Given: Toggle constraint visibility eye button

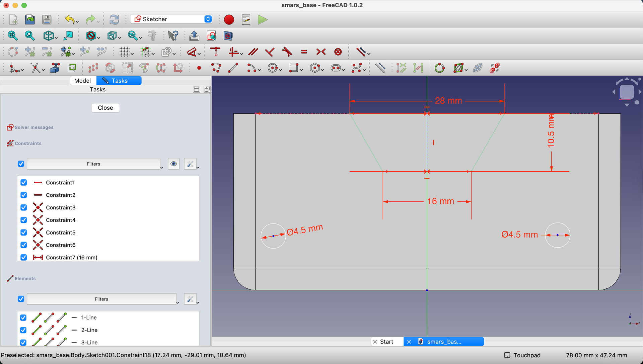Looking at the screenshot, I should point(173,164).
